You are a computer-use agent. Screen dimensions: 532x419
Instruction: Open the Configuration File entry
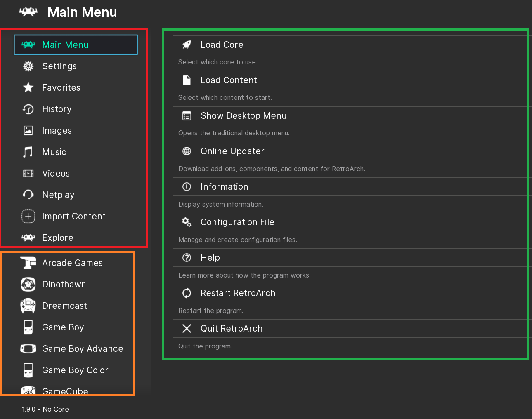(x=352, y=222)
